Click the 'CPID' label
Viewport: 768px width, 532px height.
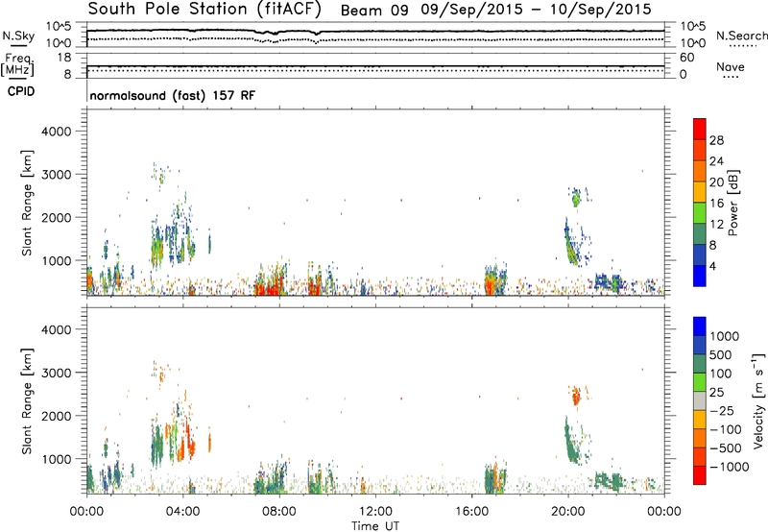(21, 91)
